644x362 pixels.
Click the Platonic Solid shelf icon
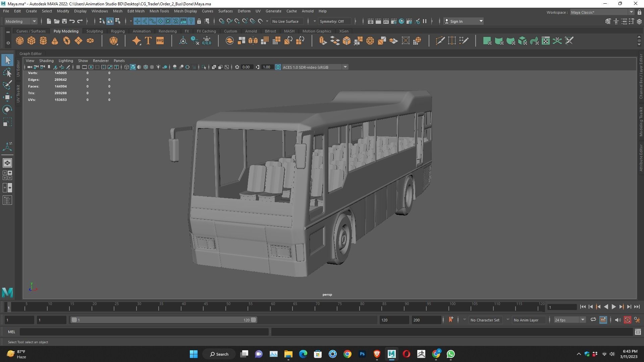pyautogui.click(x=114, y=41)
